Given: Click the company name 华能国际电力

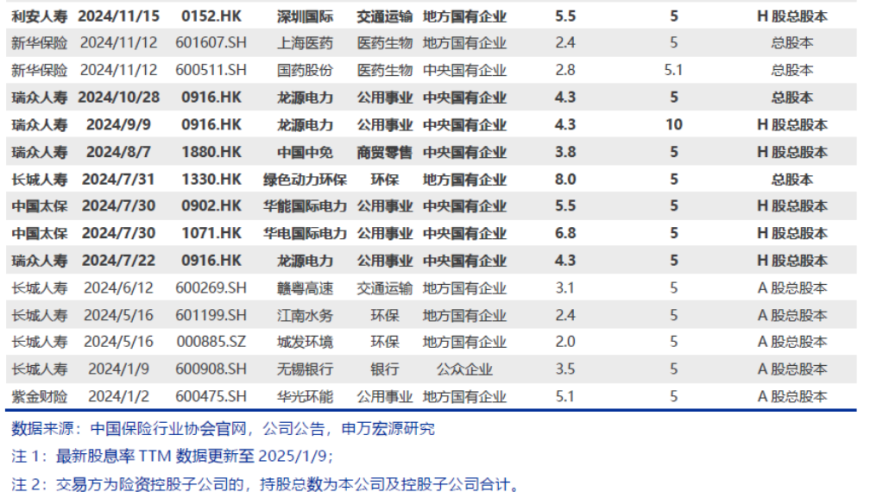Looking at the screenshot, I should click(x=305, y=206).
